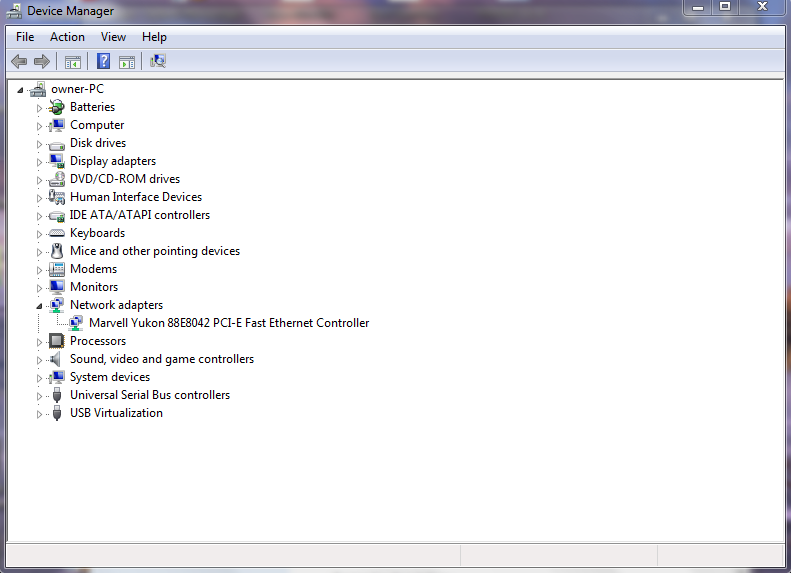Expand the Disk drives node
This screenshot has height=573, width=791.
(39, 144)
